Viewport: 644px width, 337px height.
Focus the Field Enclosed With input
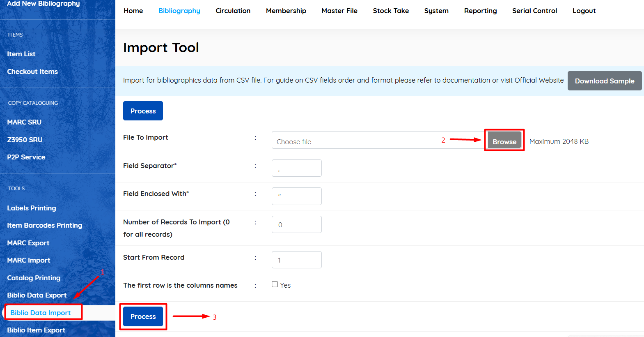296,196
